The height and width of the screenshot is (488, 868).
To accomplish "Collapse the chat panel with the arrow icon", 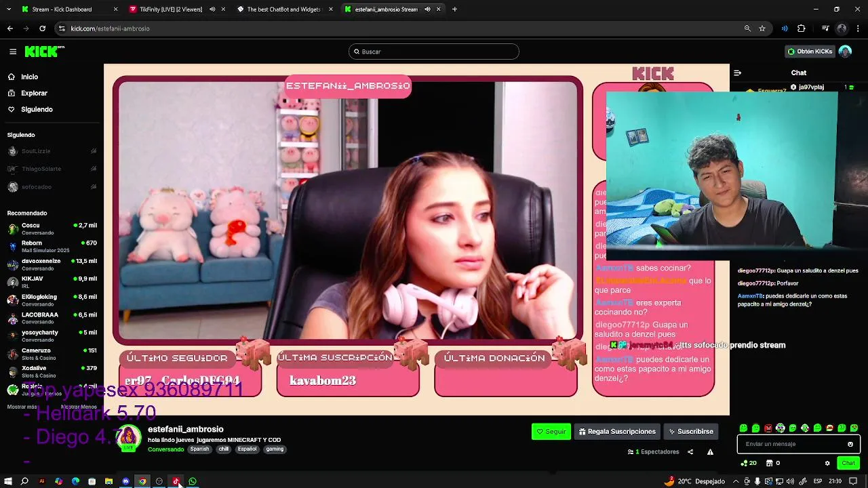I will 738,73.
